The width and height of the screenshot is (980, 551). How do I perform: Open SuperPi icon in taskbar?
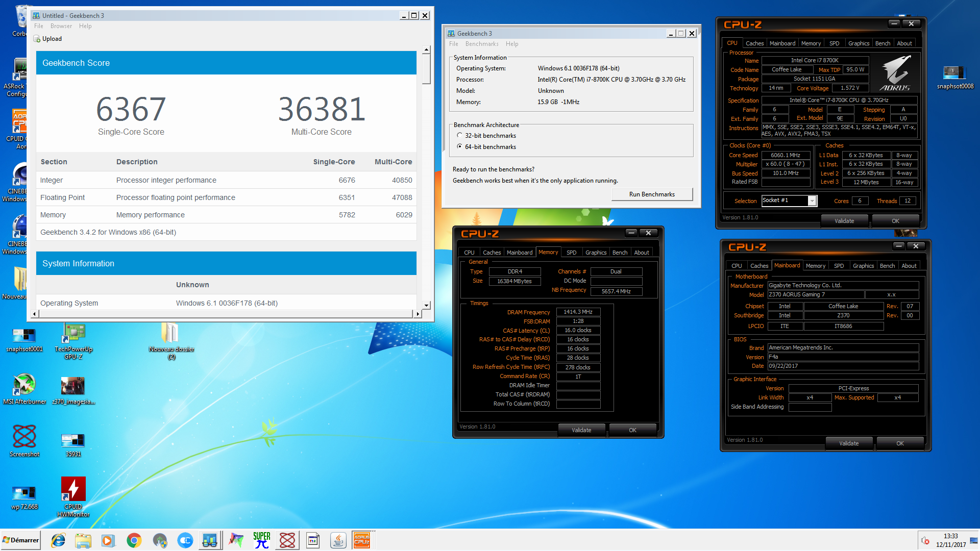coord(262,540)
